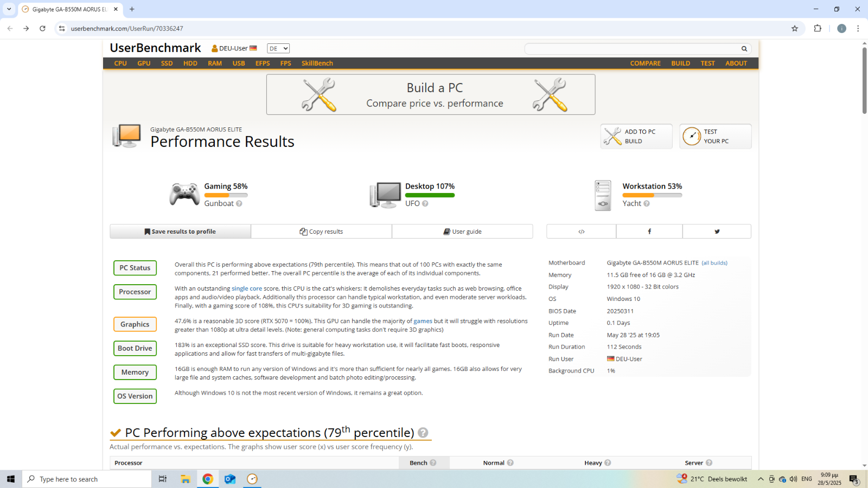Open Chrome tab search dropdown arrow
The height and width of the screenshot is (488, 868).
pos(9,9)
